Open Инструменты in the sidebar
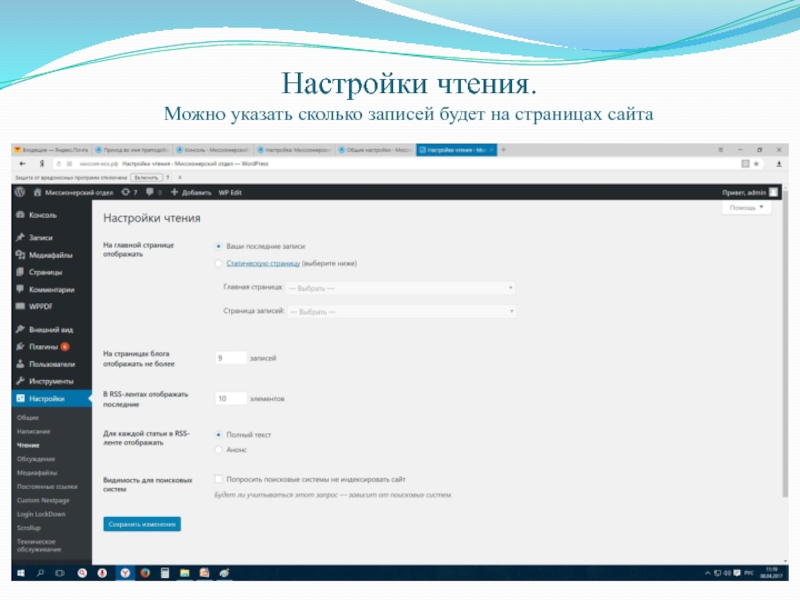This screenshot has height=600, width=800. click(52, 381)
